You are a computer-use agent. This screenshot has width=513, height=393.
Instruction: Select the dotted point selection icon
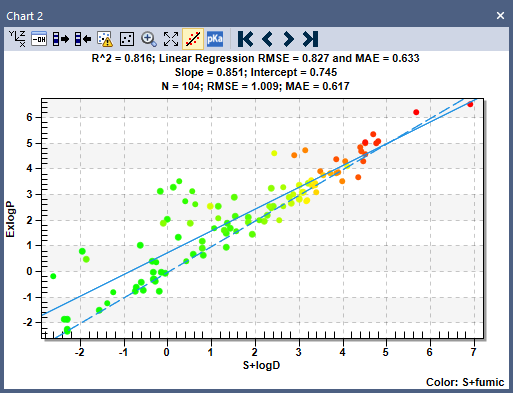(127, 39)
